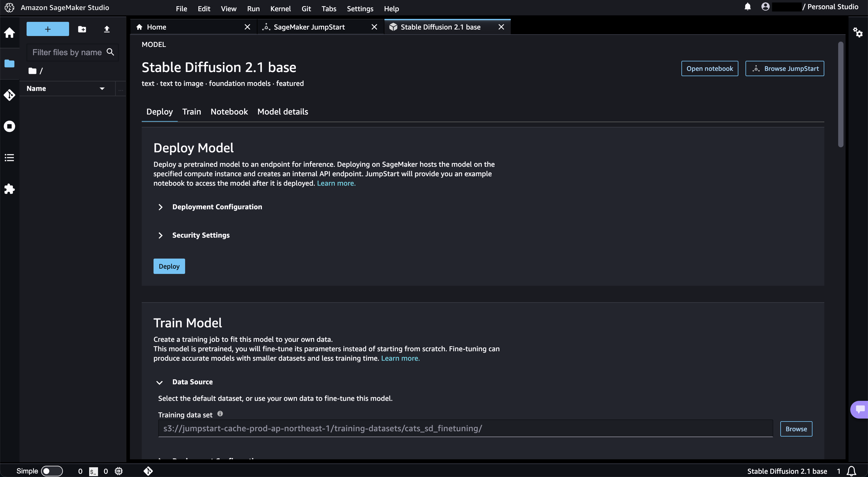Open the Settings menu
The height and width of the screenshot is (477, 868).
360,9
